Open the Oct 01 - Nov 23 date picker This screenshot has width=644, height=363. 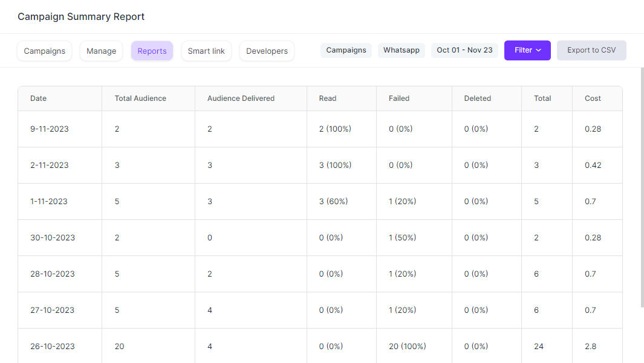464,50
